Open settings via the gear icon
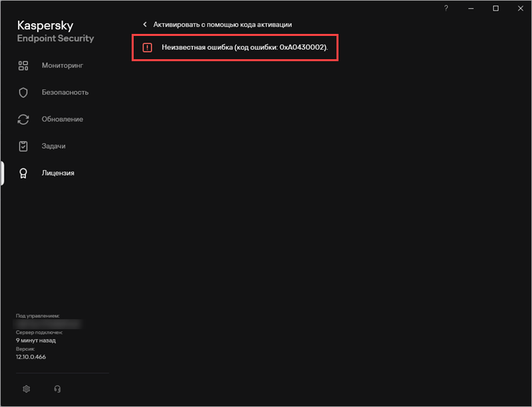 click(27, 388)
